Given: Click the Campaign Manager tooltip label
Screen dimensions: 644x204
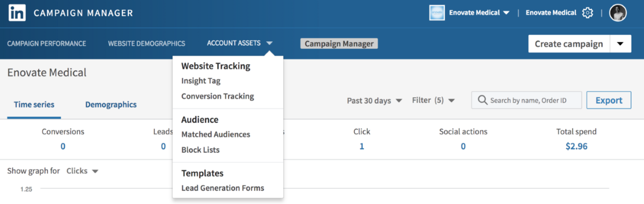Looking at the screenshot, I should point(339,43).
